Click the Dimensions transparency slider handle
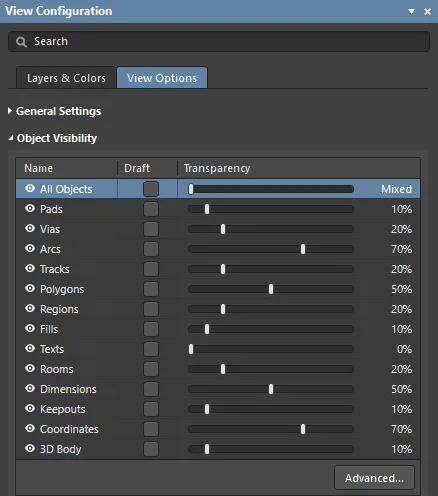 pos(271,389)
